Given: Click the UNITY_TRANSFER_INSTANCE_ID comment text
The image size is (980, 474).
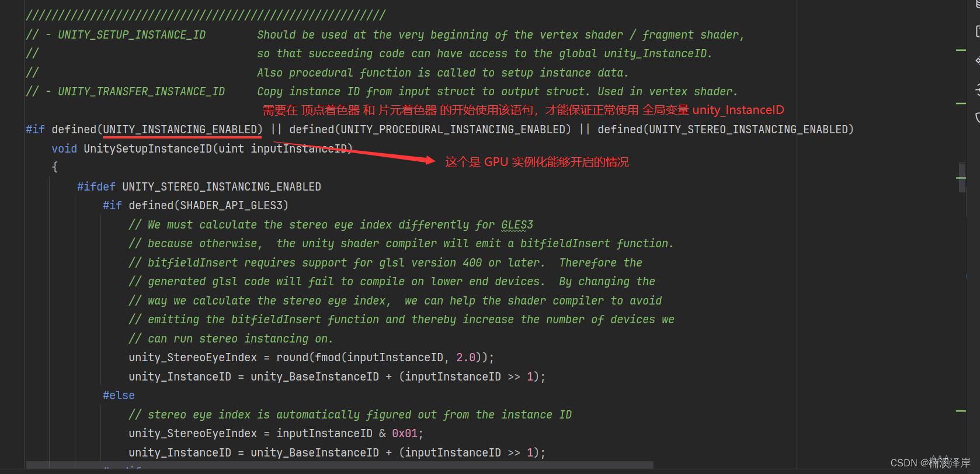Looking at the screenshot, I should [x=141, y=91].
